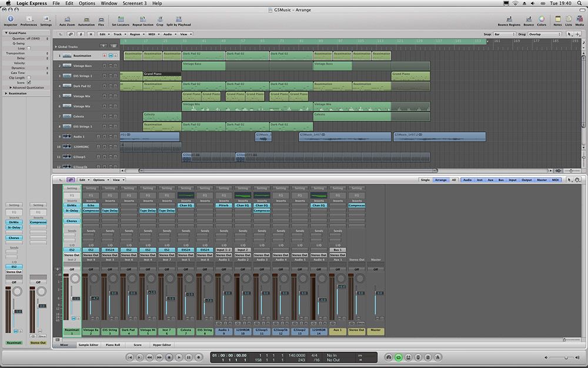Image resolution: width=588 pixels, height=368 pixels.
Task: Click the Pause transport button
Action: [x=189, y=357]
